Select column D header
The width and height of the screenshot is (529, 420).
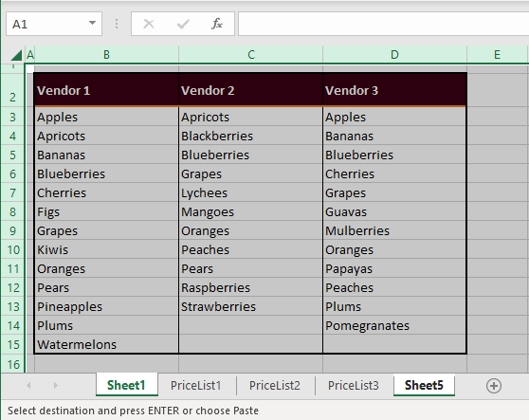coord(394,55)
